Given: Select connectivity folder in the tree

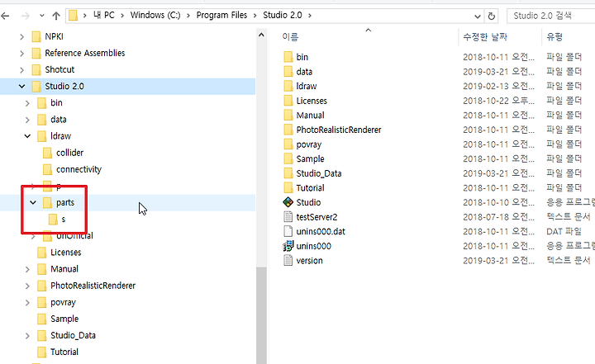Looking at the screenshot, I should click(x=79, y=169).
